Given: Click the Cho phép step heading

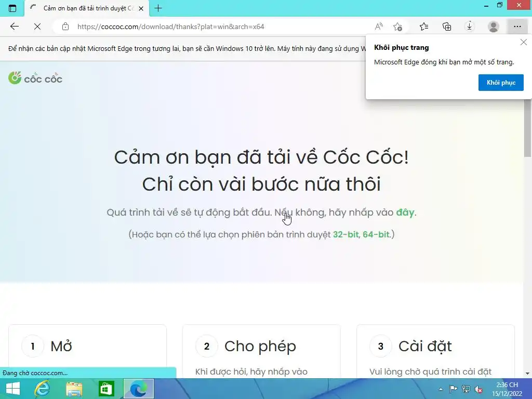Looking at the screenshot, I should [x=260, y=347].
